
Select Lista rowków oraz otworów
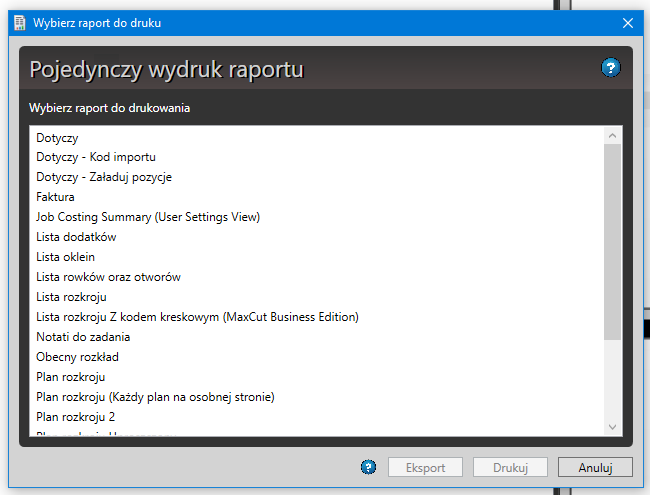[x=108, y=277]
